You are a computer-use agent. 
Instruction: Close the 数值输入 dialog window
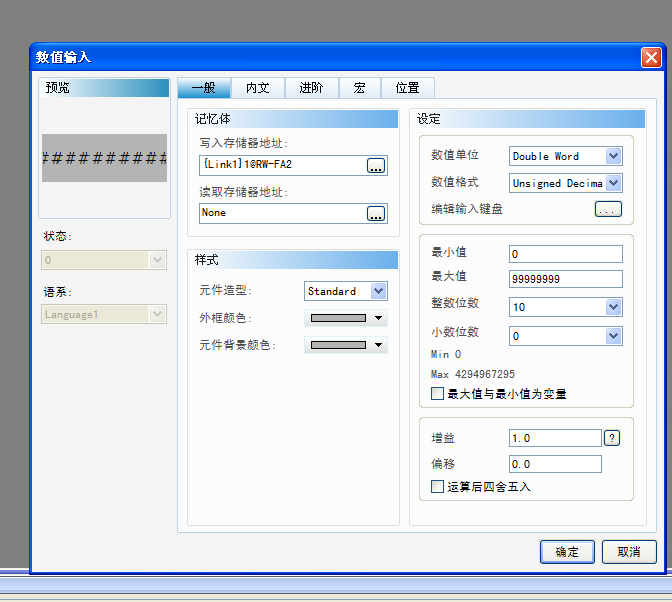point(651,57)
